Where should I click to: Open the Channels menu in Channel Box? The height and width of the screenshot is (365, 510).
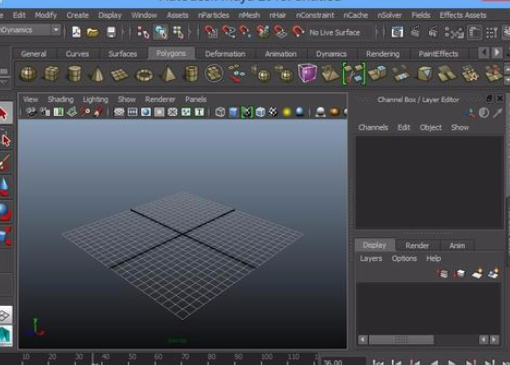(373, 127)
